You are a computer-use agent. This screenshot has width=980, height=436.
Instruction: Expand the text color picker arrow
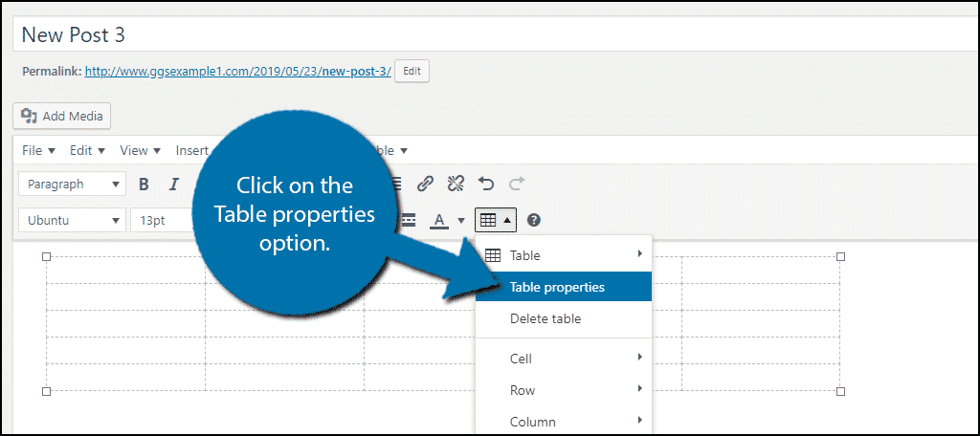(461, 220)
